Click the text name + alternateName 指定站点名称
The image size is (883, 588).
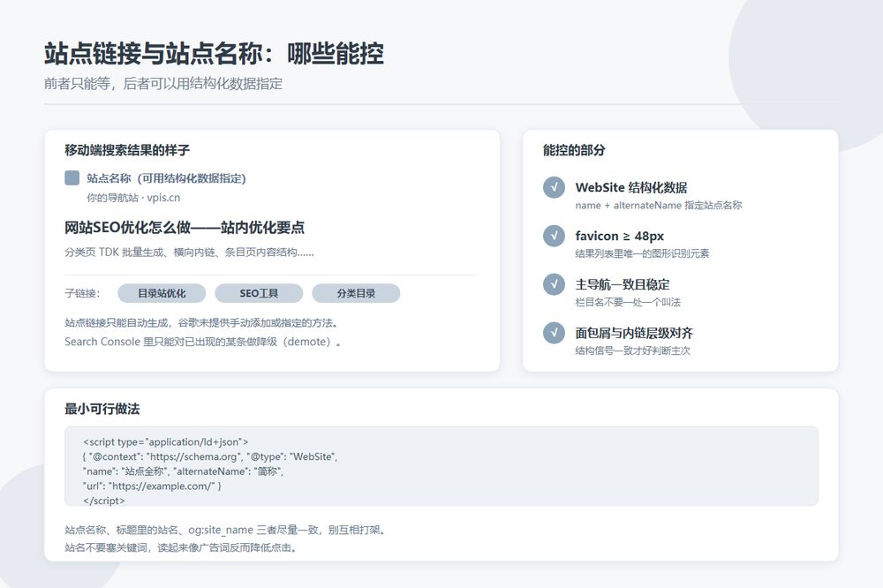[x=659, y=206]
